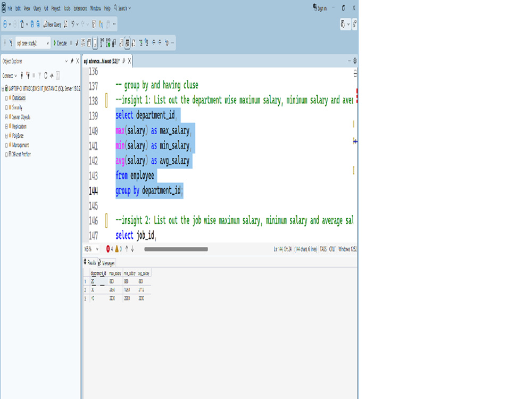This screenshot has width=532, height=399.
Task: Open the Object Explorer window position dropdown
Action: point(66,61)
